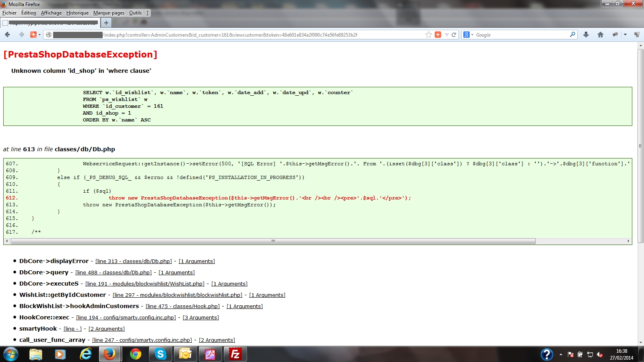Click the code box horizontal scrollbar thumb
Image resolution: width=644 pixels, height=362 pixels.
(x=273, y=241)
